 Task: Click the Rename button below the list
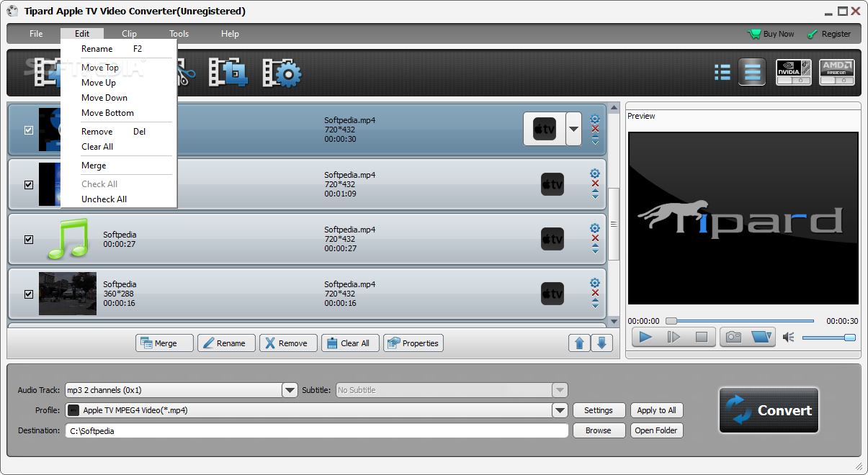point(226,343)
